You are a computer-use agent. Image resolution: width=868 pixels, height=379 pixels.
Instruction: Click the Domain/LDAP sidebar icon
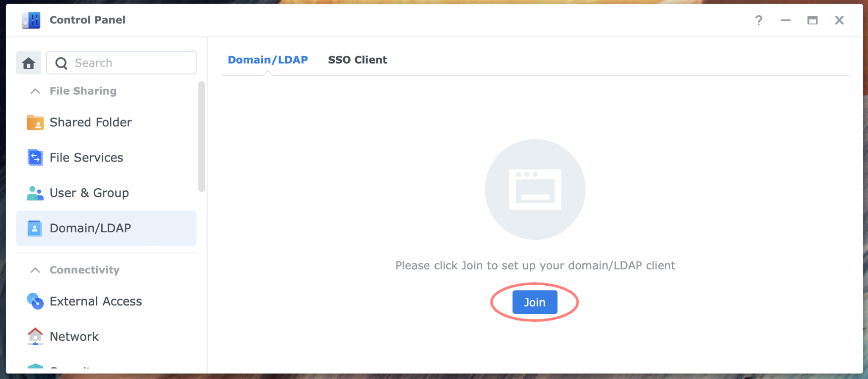coord(36,228)
